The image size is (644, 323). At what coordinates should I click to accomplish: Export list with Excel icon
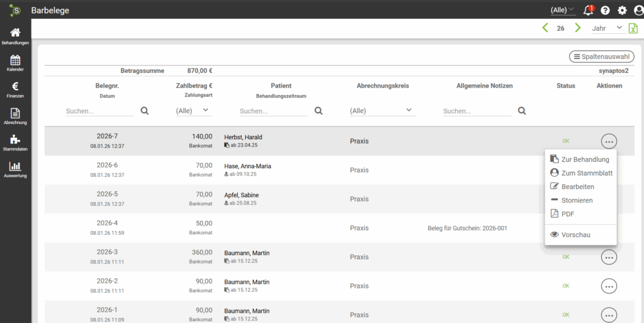633,28
